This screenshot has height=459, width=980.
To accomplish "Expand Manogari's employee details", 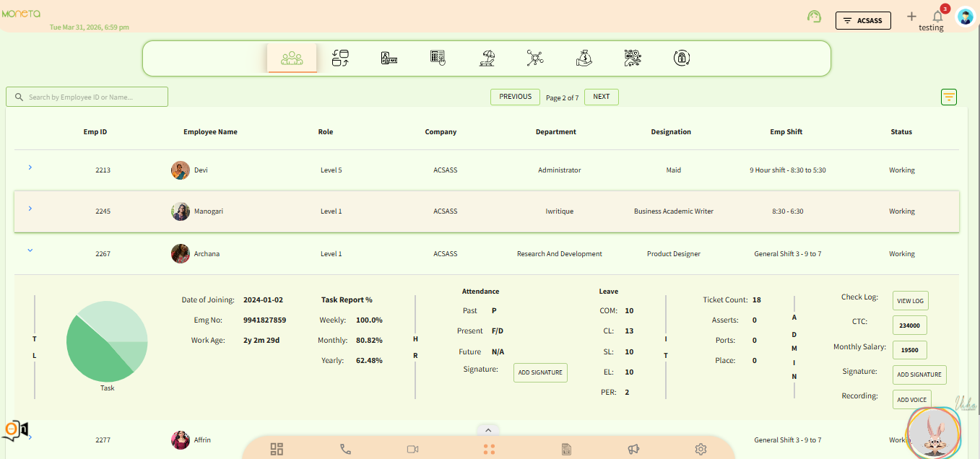I will point(30,209).
